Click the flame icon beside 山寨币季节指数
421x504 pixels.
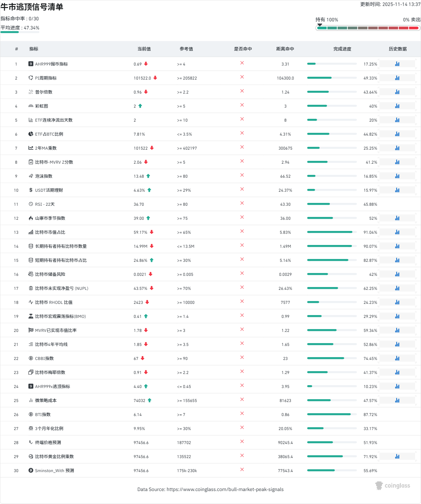tap(31, 218)
